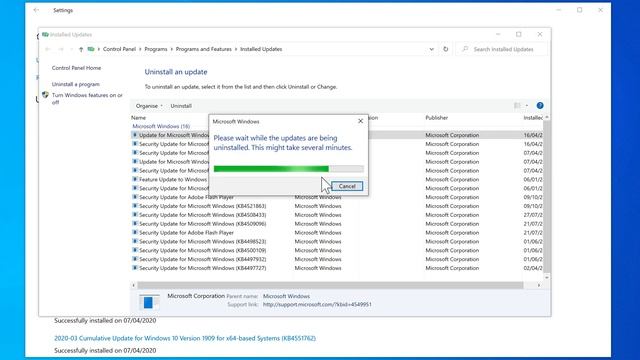Open Uninstall a program link
The image size is (640, 360).
(x=76, y=84)
